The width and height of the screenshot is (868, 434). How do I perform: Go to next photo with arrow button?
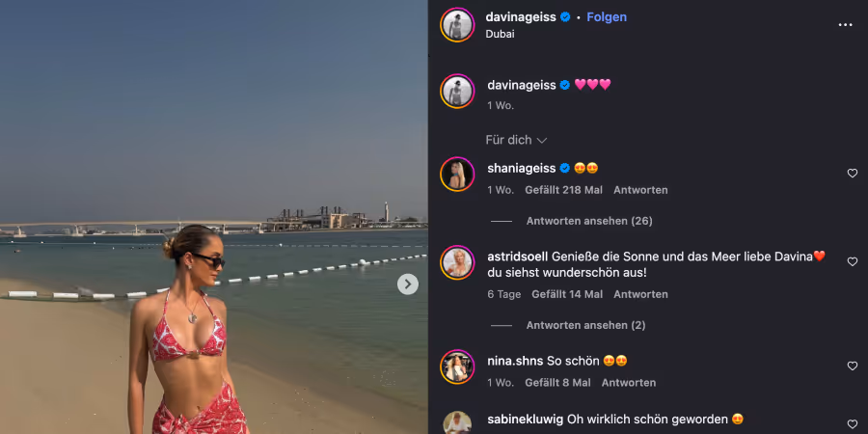tap(407, 284)
